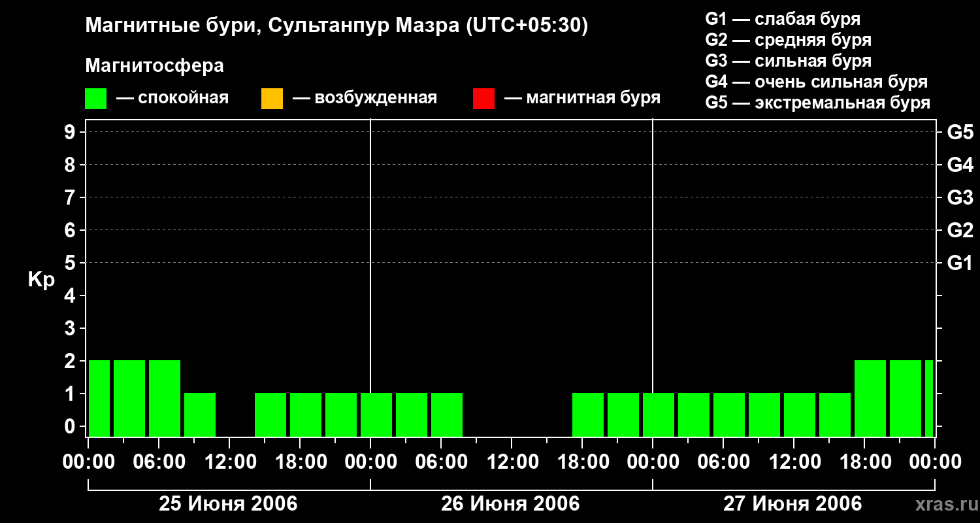Click the "Магнитосфера" legend heading
The height and width of the screenshot is (523, 980).
coord(154,66)
